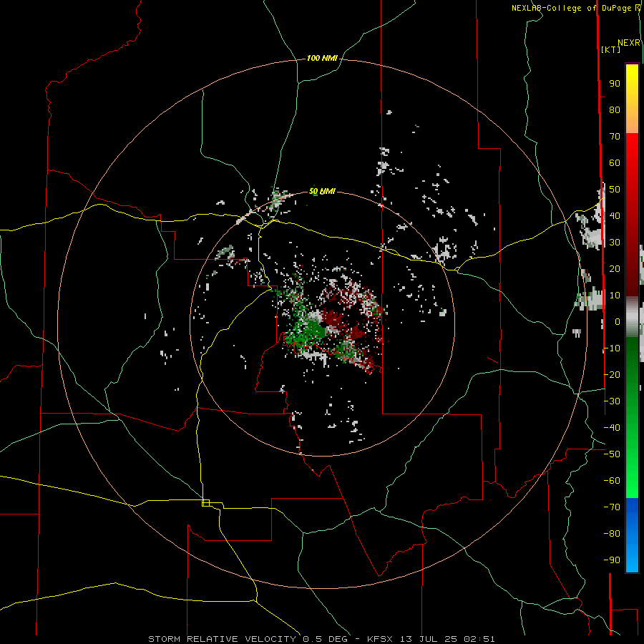Click the STORM RELATIVE VELOCITY caption text
Viewport: 644px width, 644px height.
coord(222,639)
